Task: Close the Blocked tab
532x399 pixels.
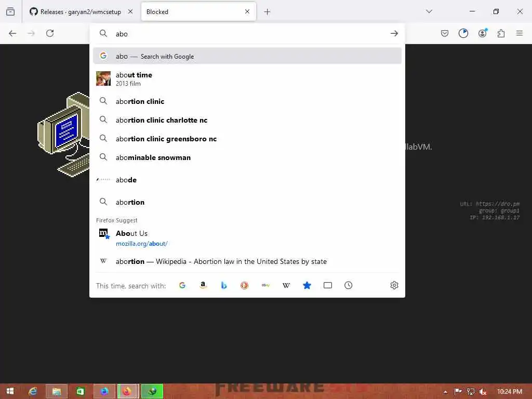Action: [247, 11]
